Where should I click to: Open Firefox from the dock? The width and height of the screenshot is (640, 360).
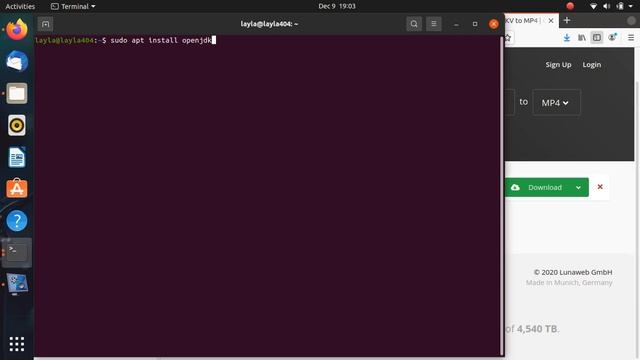point(17,29)
